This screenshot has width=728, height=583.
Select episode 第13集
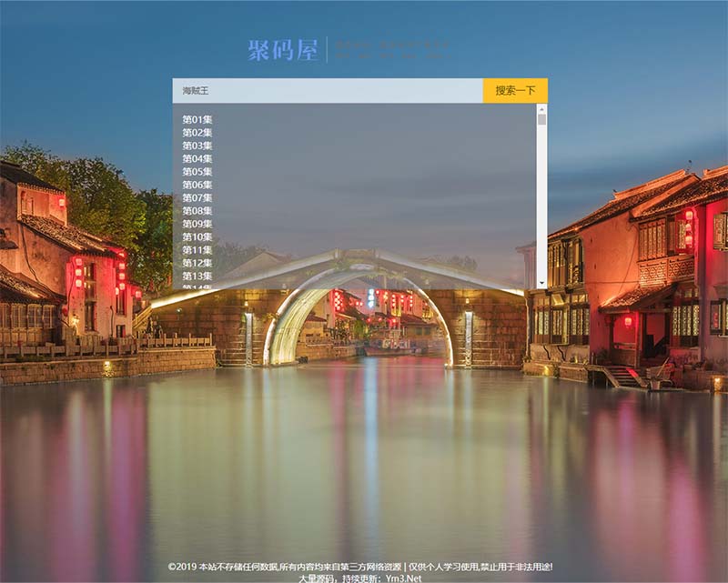point(197,276)
